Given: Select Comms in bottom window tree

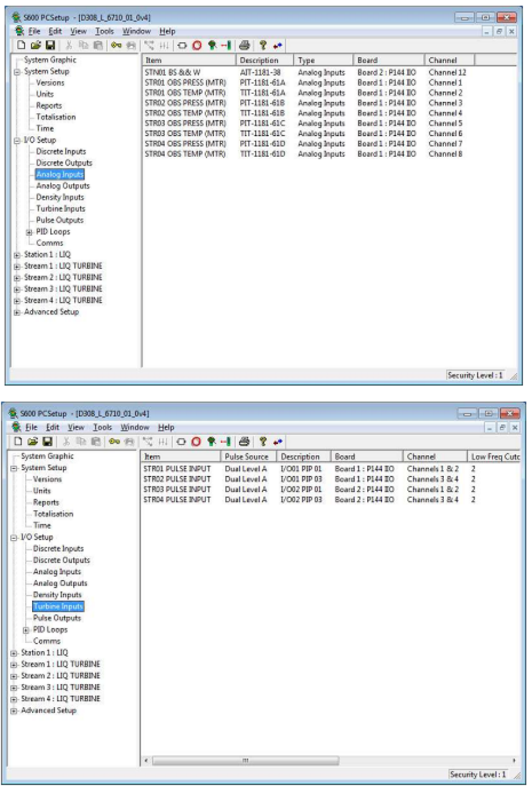Looking at the screenshot, I should [x=47, y=641].
